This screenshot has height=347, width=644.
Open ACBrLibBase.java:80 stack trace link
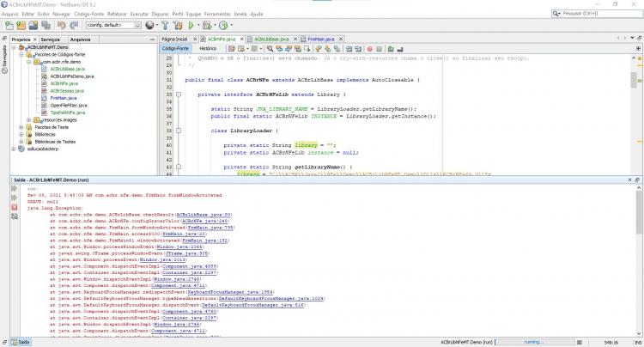coord(204,215)
